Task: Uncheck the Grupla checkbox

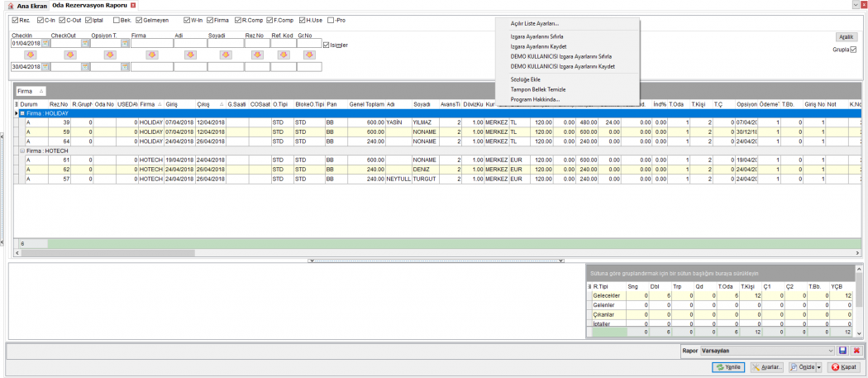Action: [853, 50]
